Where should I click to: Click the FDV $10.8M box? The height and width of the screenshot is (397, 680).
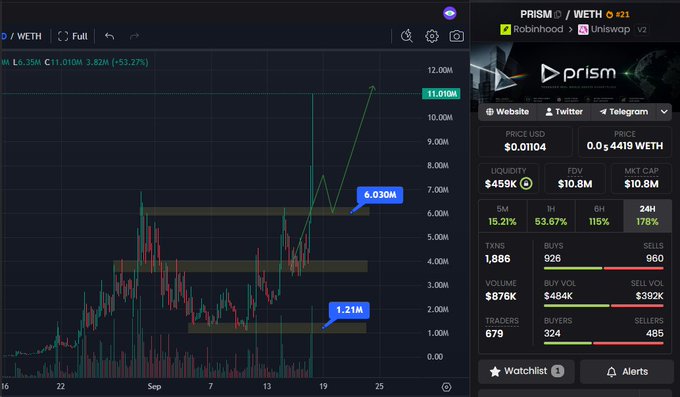[575, 178]
